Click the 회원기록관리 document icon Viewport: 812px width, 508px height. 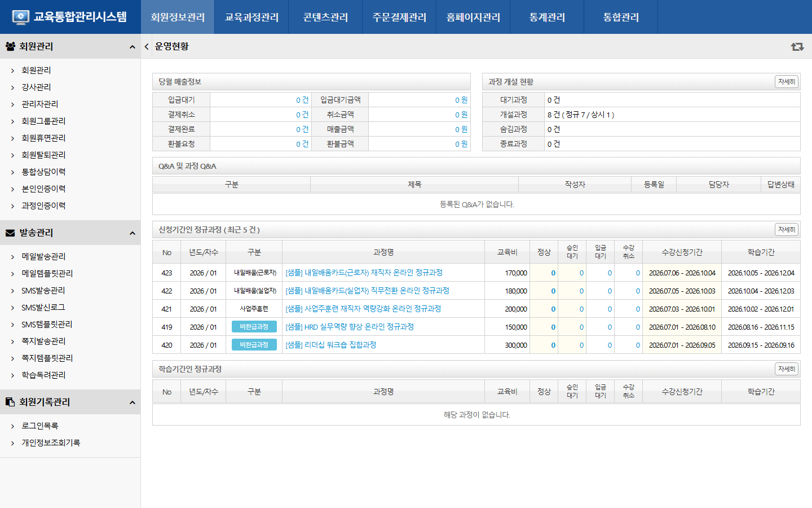coord(10,402)
